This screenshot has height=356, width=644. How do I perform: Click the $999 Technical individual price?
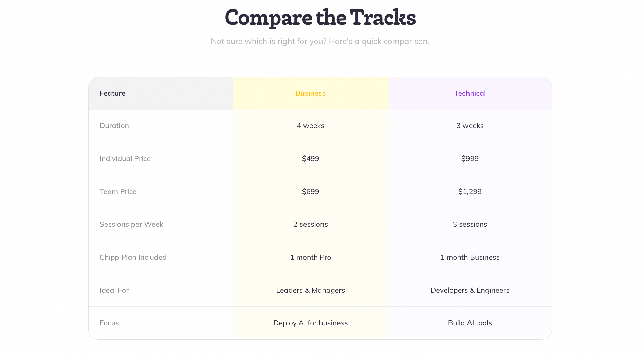pyautogui.click(x=470, y=159)
